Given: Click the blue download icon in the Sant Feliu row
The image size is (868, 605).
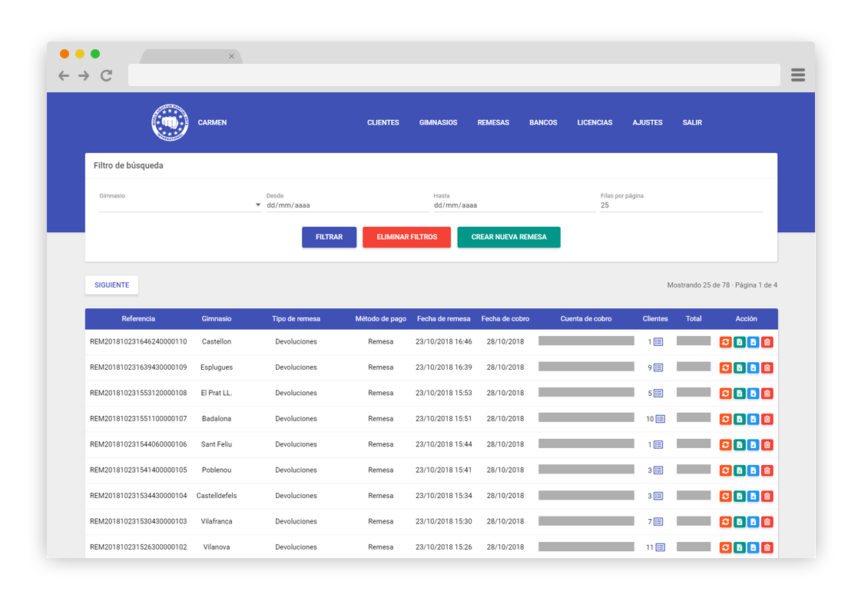Looking at the screenshot, I should click(753, 444).
